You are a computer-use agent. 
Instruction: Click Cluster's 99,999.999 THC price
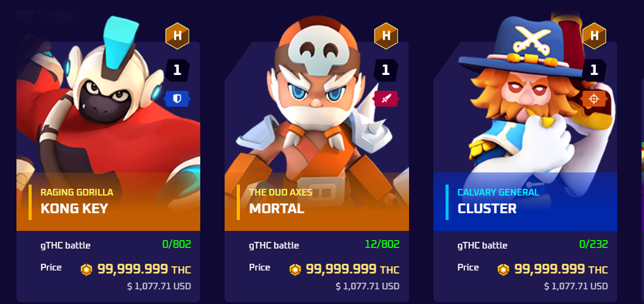pos(561,269)
